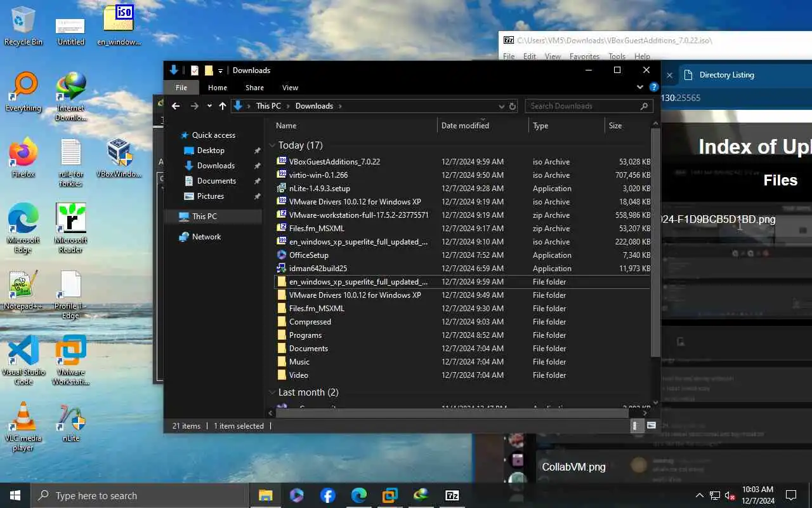The width and height of the screenshot is (812, 508).
Task: Open CollabVM.png link in browser listing
Action: click(573, 467)
